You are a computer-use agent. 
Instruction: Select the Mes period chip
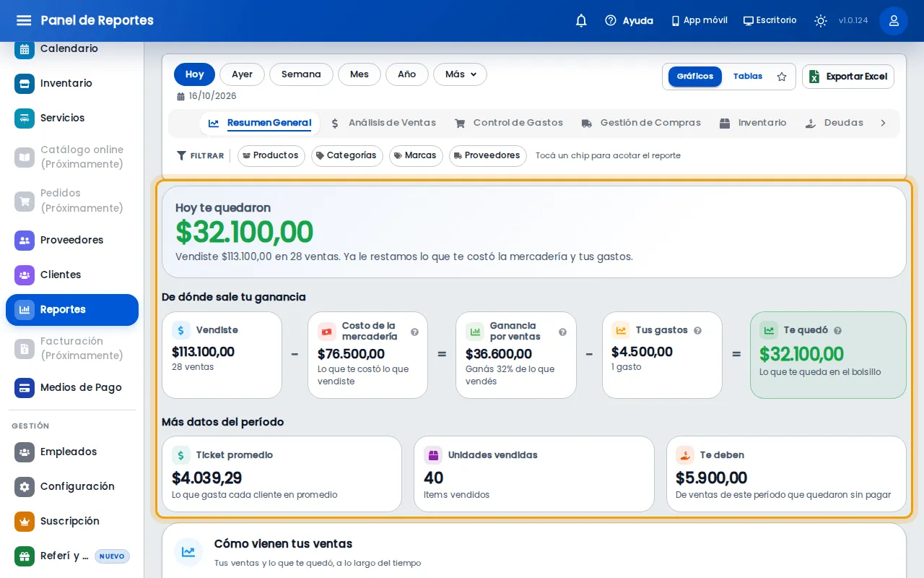click(x=359, y=74)
